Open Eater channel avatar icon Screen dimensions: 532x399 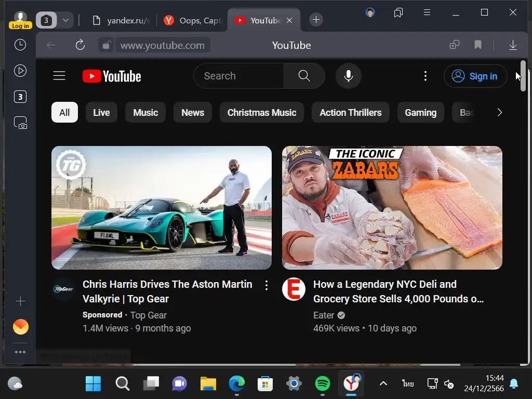(294, 289)
